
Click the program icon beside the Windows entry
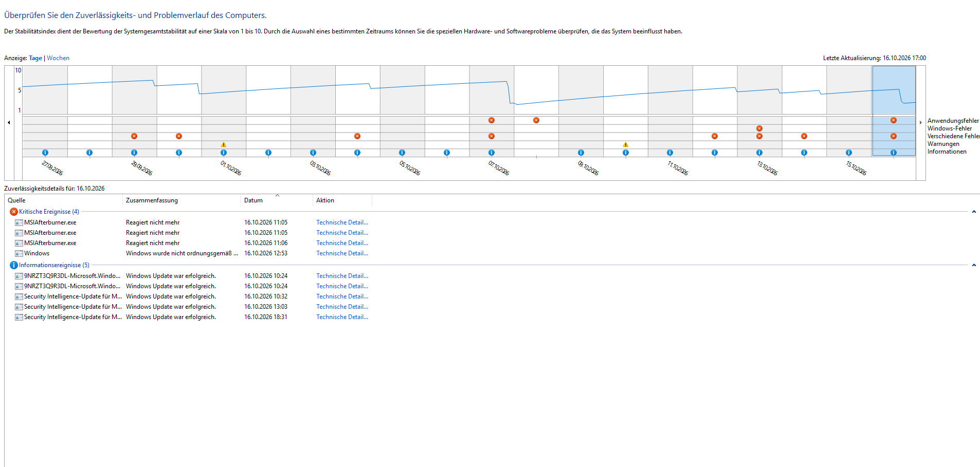pos(19,253)
